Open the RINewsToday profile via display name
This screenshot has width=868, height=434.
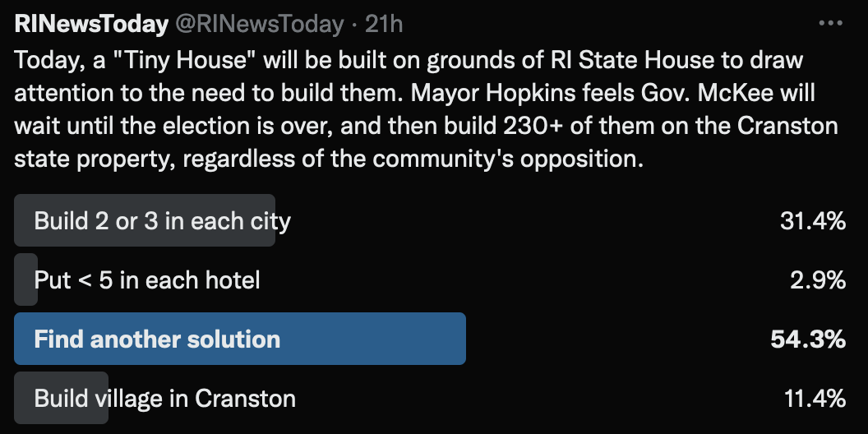pyautogui.click(x=91, y=25)
